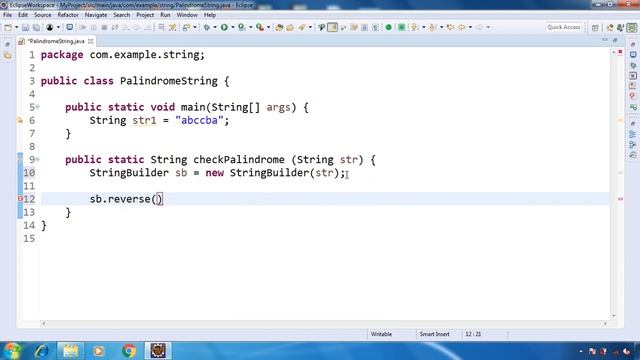Expand the Debug configurations dropdown arrow

click(x=215, y=27)
